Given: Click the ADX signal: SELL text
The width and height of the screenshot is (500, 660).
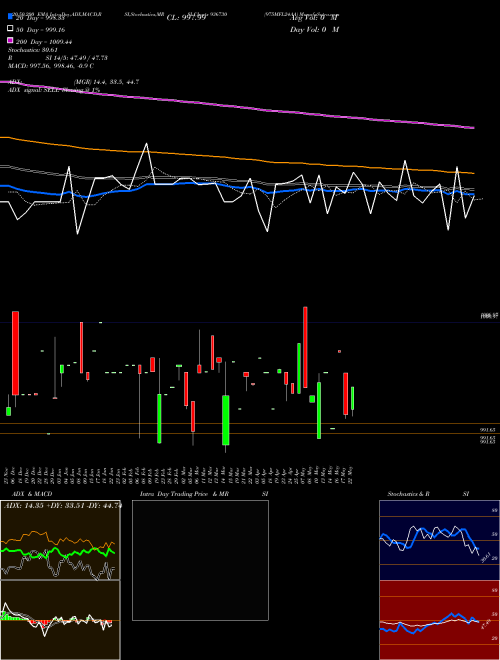Looking at the screenshot, I should (x=34, y=90).
